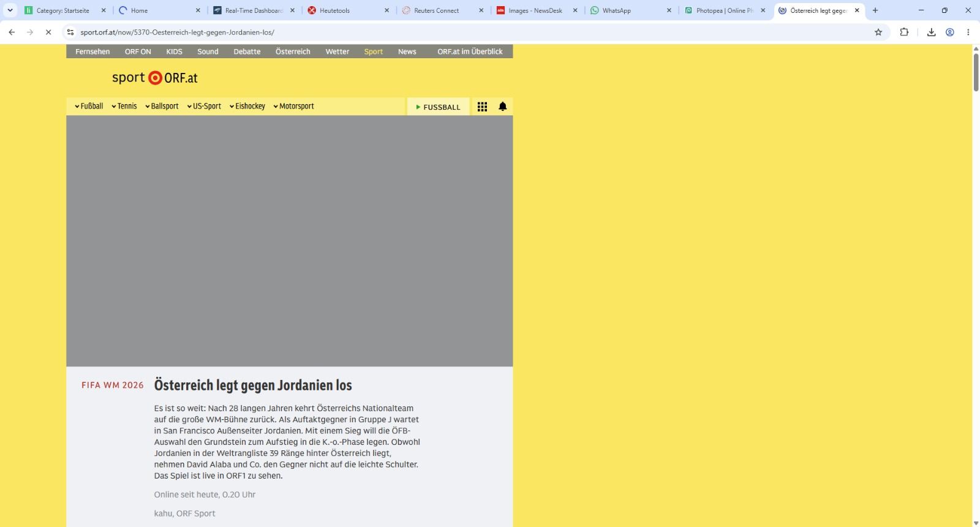Open ORF.at im Überblick link

[x=470, y=51]
